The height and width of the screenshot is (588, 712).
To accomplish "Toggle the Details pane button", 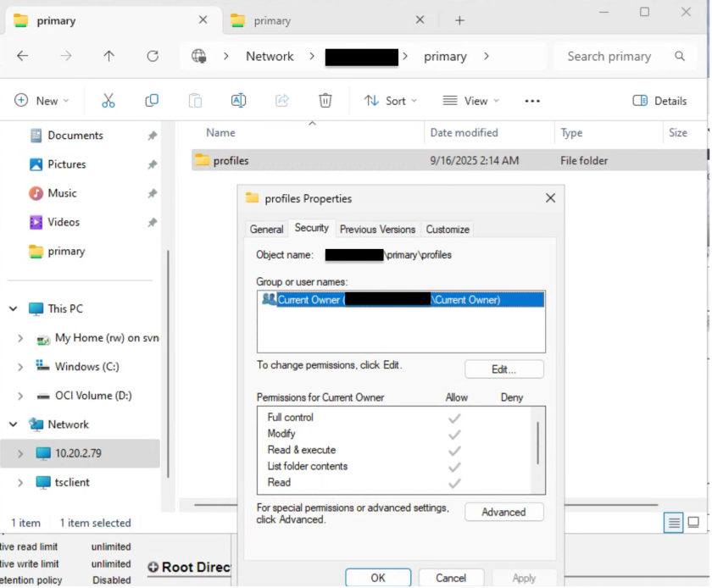I will [x=660, y=101].
